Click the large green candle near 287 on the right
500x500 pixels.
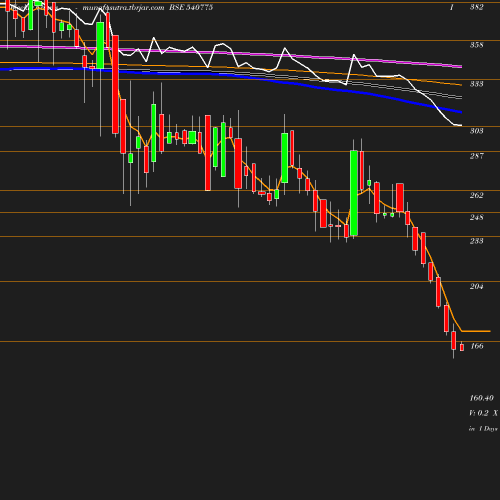click(x=354, y=193)
